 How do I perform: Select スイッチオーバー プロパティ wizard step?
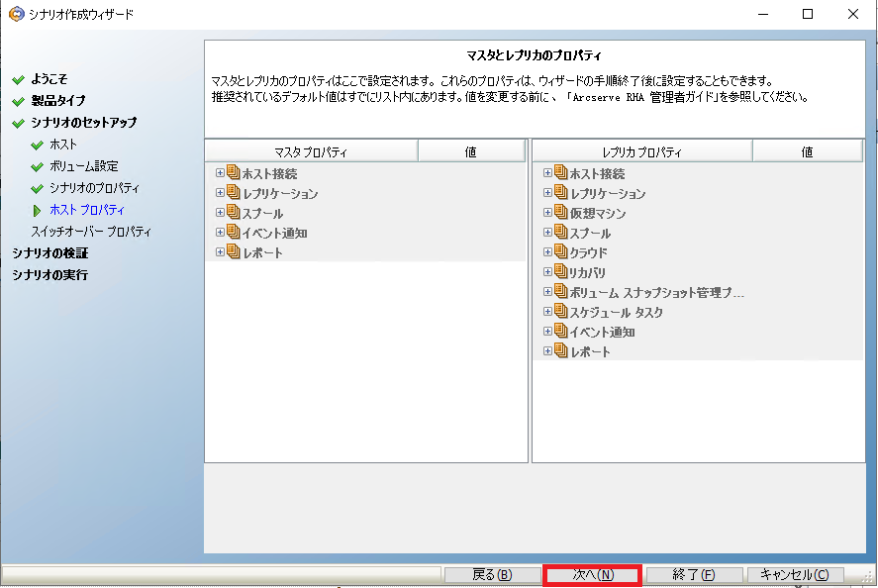pos(91,232)
